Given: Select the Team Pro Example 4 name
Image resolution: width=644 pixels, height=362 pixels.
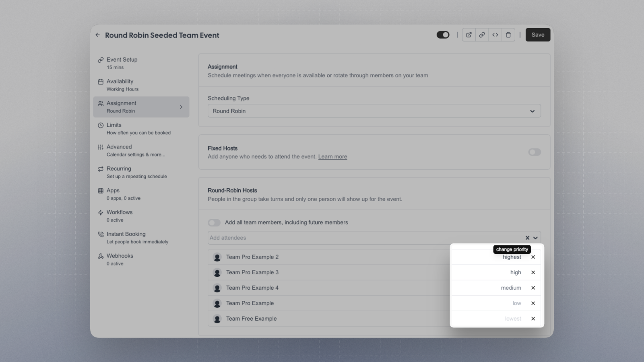Looking at the screenshot, I should click(252, 288).
